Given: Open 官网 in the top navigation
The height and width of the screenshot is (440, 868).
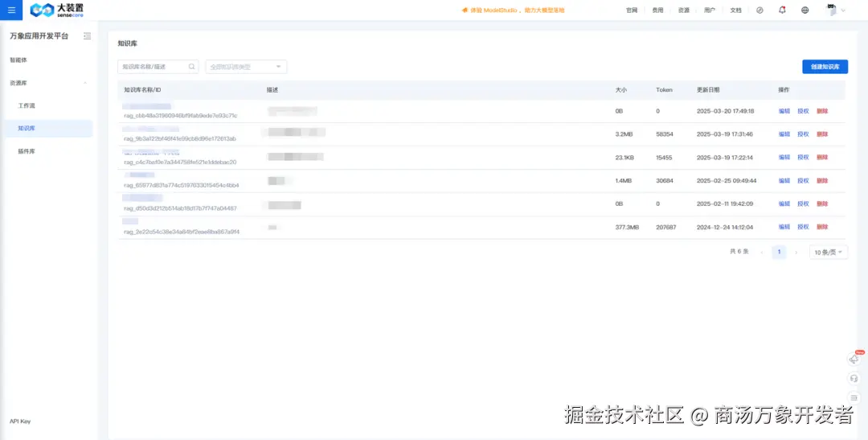Looking at the screenshot, I should pos(632,10).
